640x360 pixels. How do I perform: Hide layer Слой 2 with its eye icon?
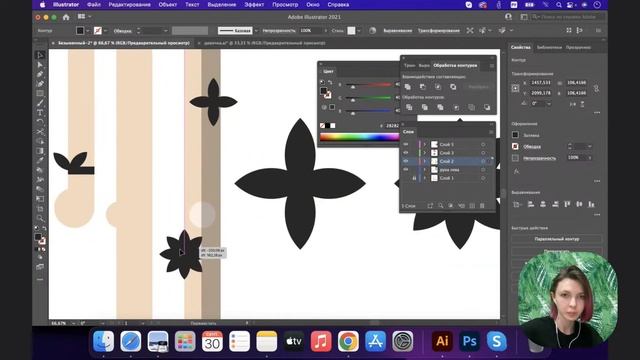(406, 161)
